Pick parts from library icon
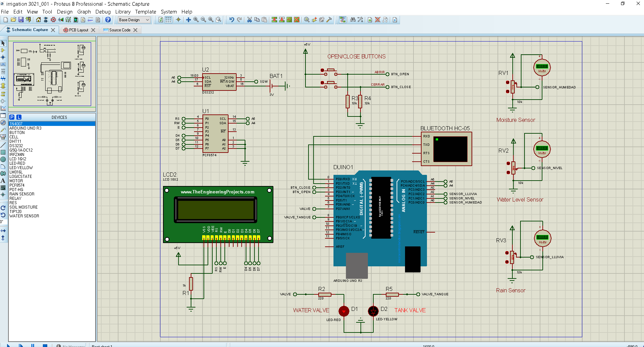The image size is (644, 347). [307, 20]
